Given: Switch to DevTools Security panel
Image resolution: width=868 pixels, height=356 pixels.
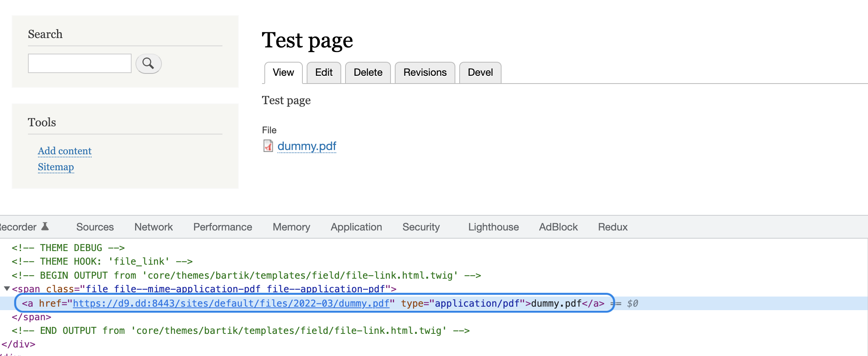Looking at the screenshot, I should (421, 227).
